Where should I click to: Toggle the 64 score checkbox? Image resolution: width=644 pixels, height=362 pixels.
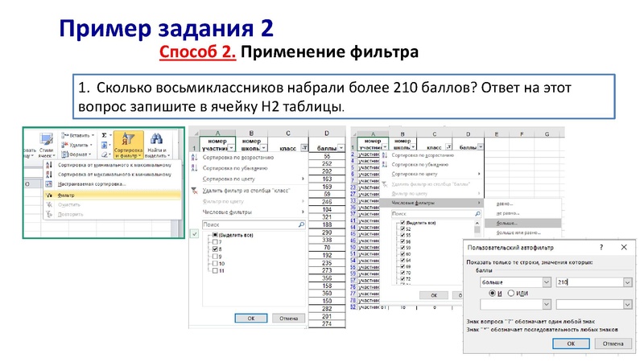point(402,260)
